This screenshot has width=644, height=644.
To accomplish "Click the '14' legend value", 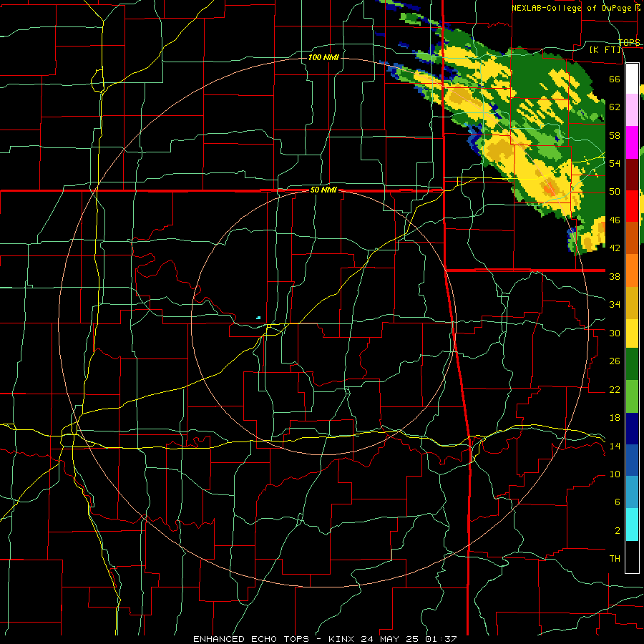I will 615,446.
